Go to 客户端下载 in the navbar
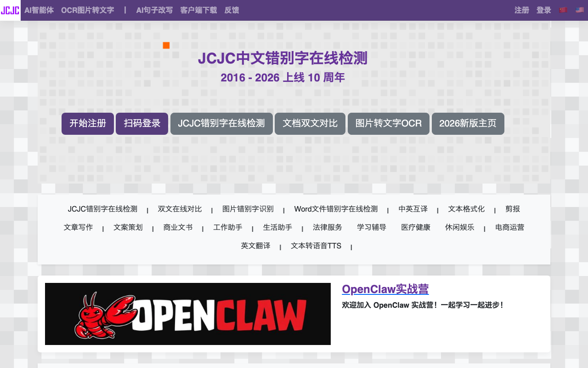The height and width of the screenshot is (368, 588). click(x=198, y=10)
